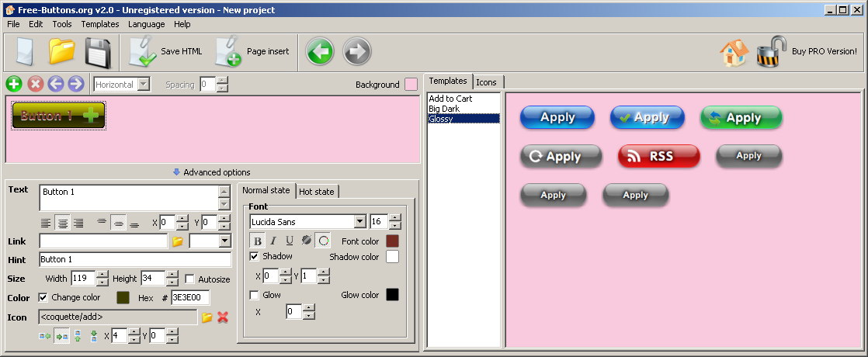Uncheck the Shadow checkbox
Image resolution: width=868 pixels, height=357 pixels.
click(x=254, y=256)
